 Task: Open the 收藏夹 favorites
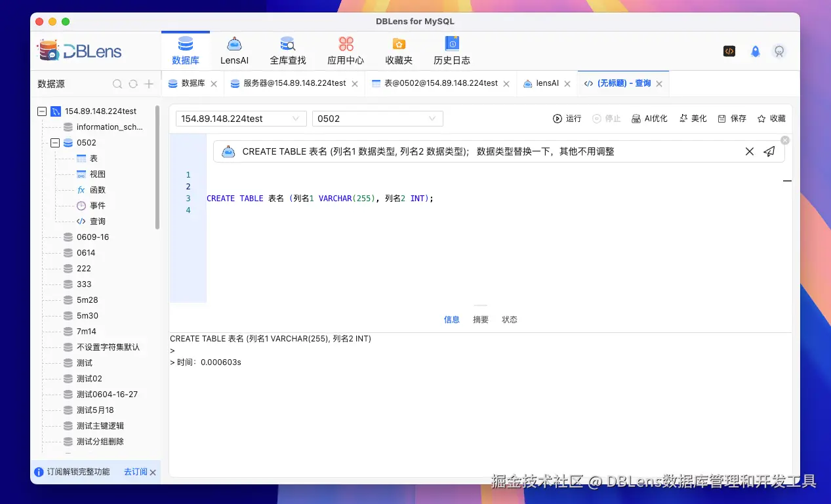click(399, 50)
